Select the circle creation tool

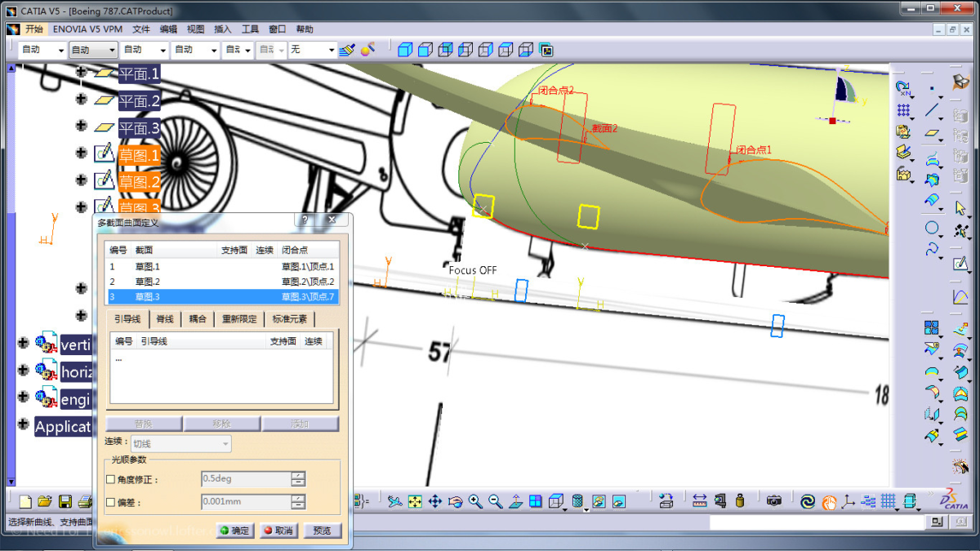(932, 228)
